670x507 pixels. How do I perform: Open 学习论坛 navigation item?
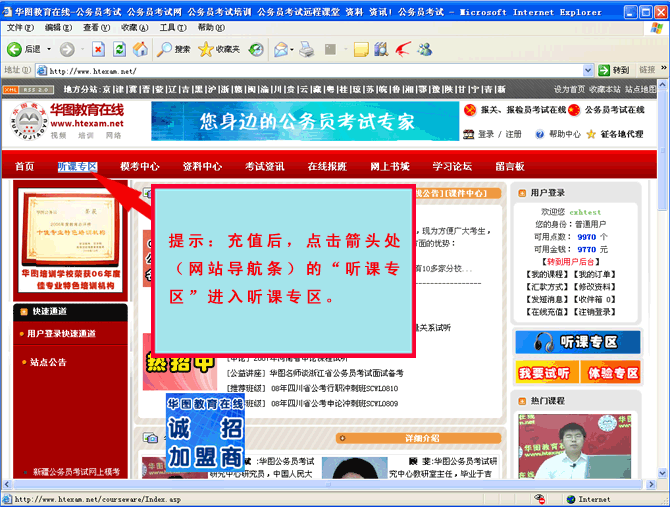coord(452,167)
